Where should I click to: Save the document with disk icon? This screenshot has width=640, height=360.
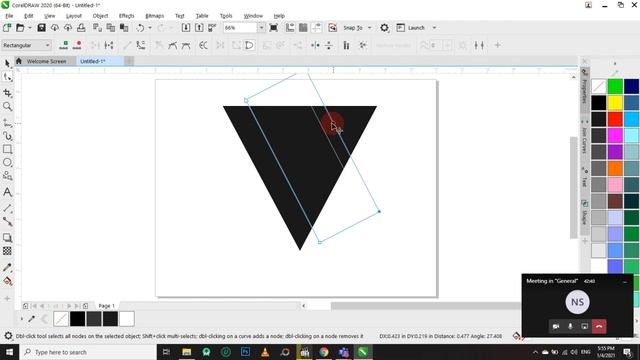pyautogui.click(x=41, y=28)
